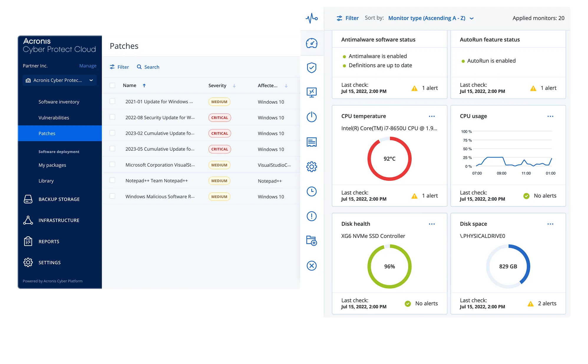This screenshot has width=588, height=364.
Task: Select the power button sidebar icon
Action: pyautogui.click(x=311, y=117)
